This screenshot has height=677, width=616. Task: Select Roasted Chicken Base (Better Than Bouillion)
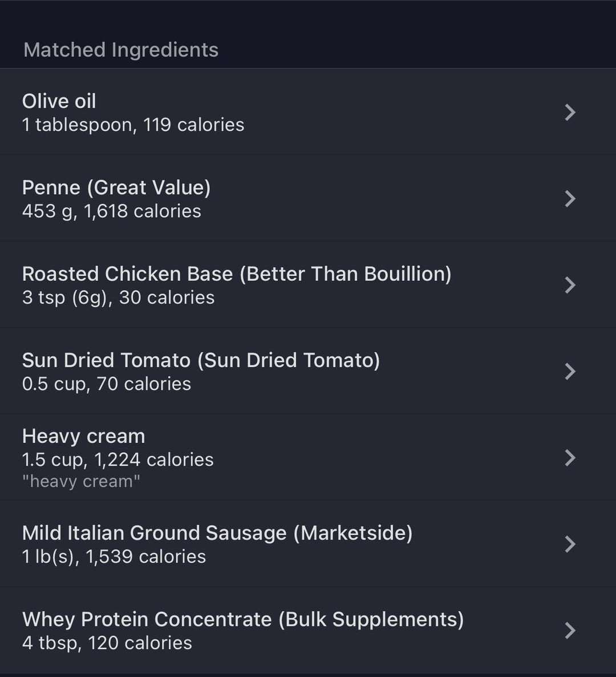[237, 274]
